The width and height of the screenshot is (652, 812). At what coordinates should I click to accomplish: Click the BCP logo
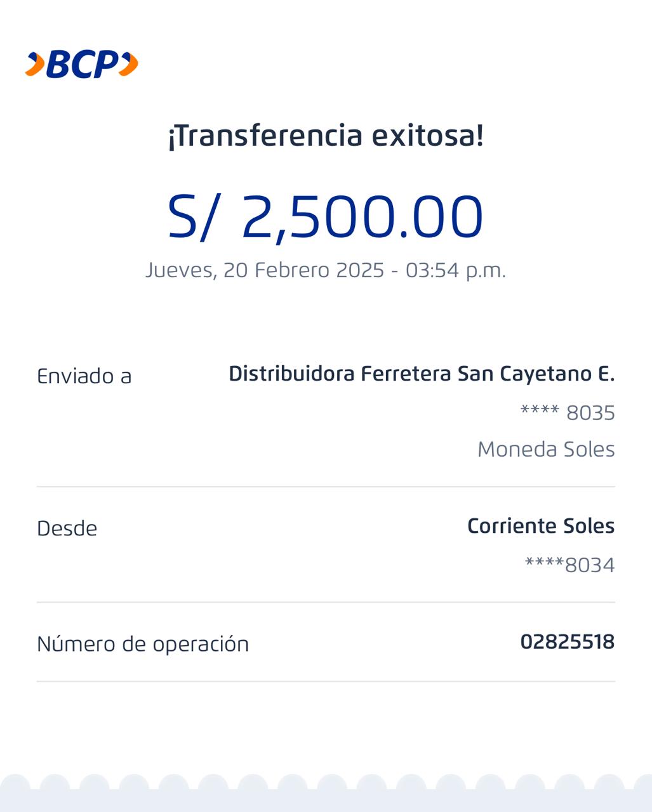(81, 65)
